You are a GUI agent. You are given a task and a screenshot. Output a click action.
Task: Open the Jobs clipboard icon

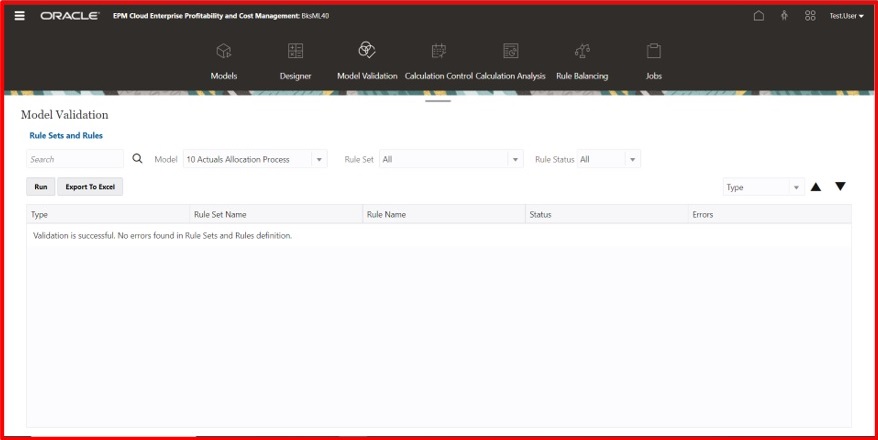[x=653, y=51]
